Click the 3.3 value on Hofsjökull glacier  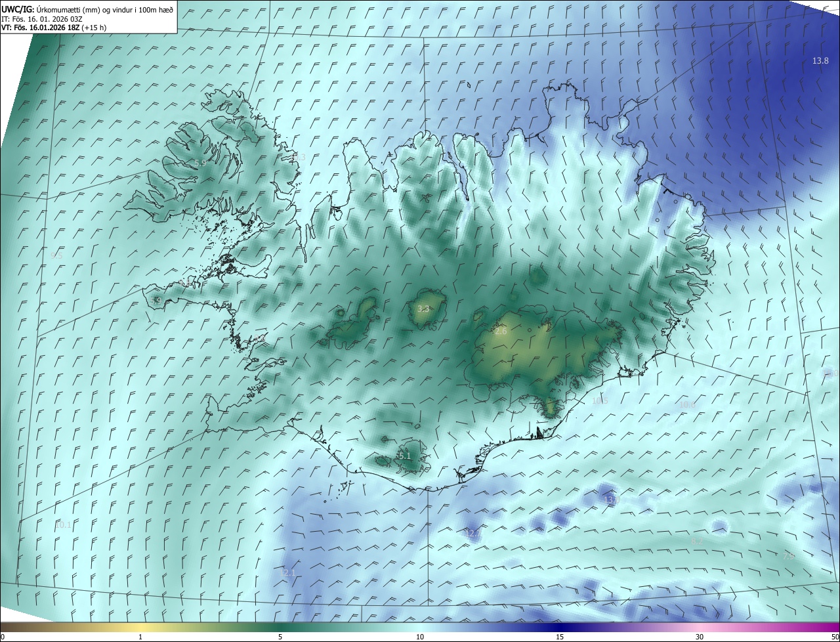click(423, 309)
